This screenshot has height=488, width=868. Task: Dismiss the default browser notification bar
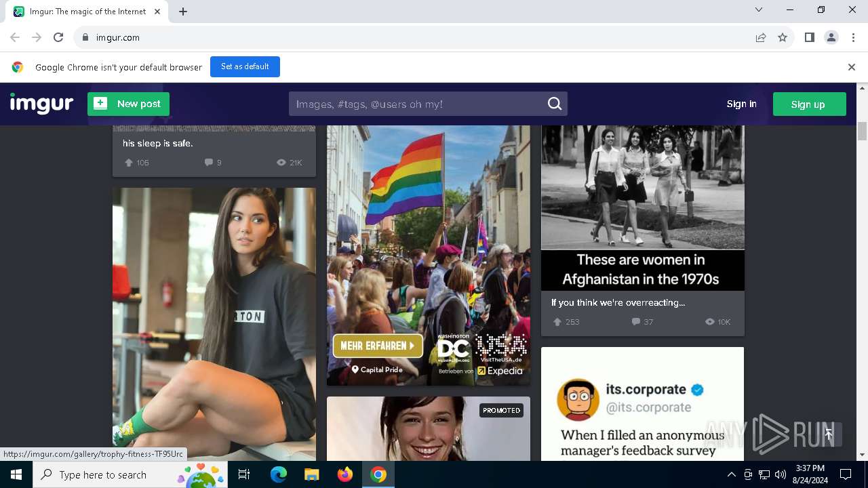[852, 67]
